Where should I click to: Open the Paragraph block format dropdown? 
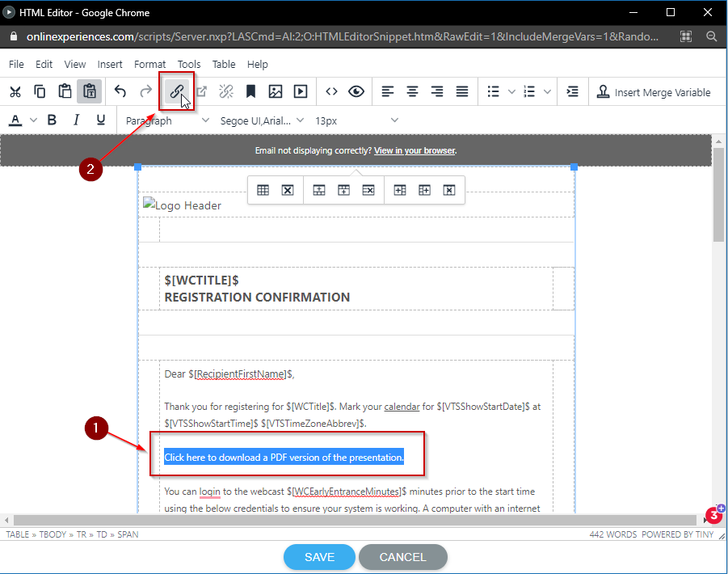point(166,120)
